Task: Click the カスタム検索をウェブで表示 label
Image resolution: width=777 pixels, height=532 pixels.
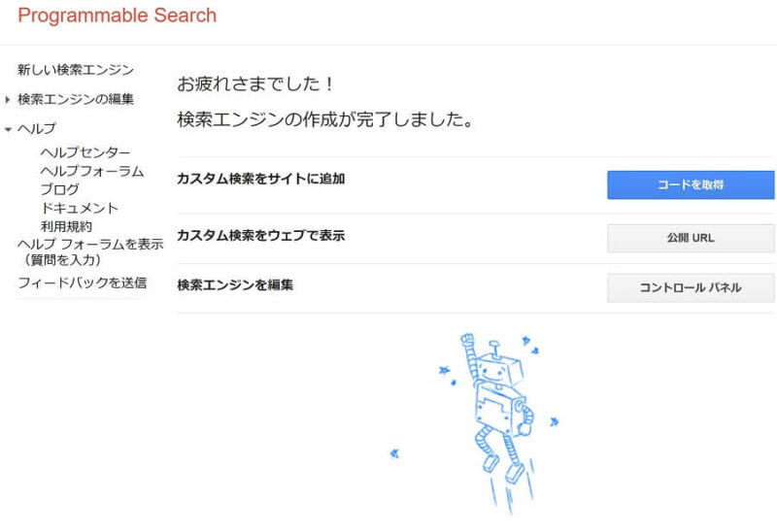Action: (x=260, y=235)
